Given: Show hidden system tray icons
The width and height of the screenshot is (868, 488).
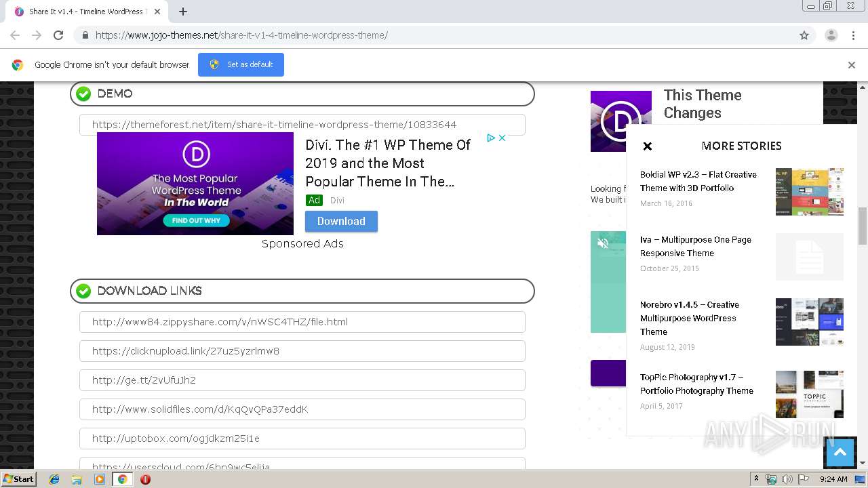Looking at the screenshot, I should point(756,479).
